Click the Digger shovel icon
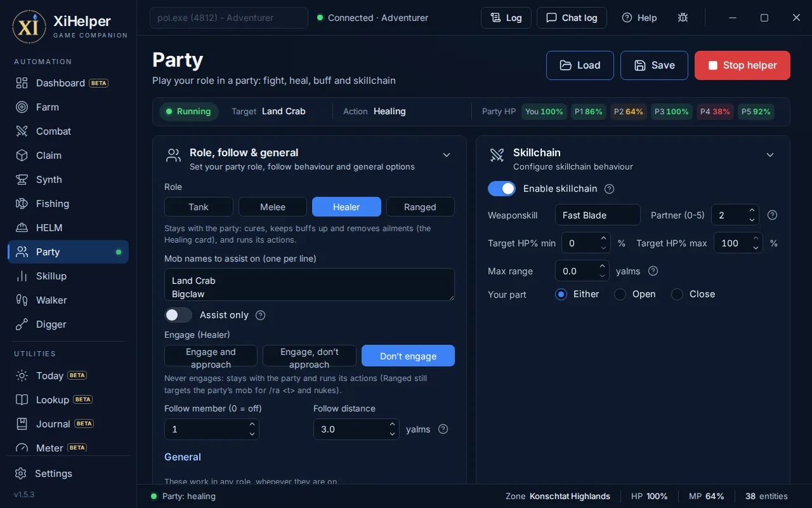Viewport: 812px width, 508px height. (x=22, y=324)
